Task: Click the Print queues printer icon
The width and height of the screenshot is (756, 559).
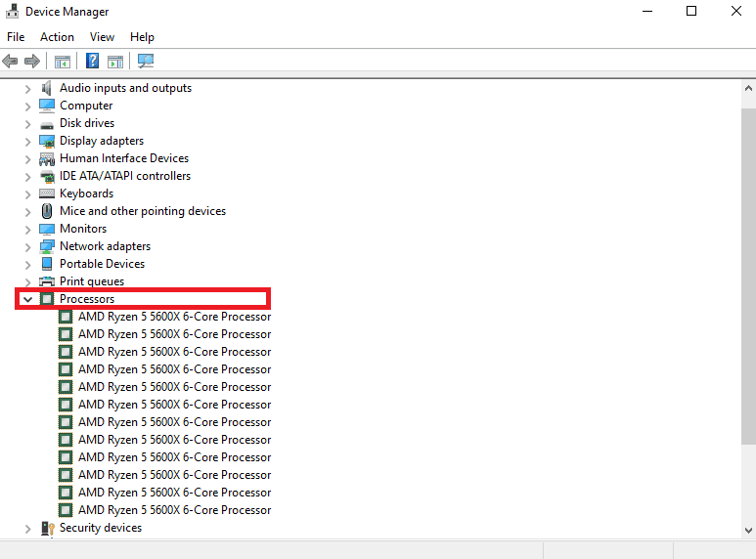Action: point(47,281)
